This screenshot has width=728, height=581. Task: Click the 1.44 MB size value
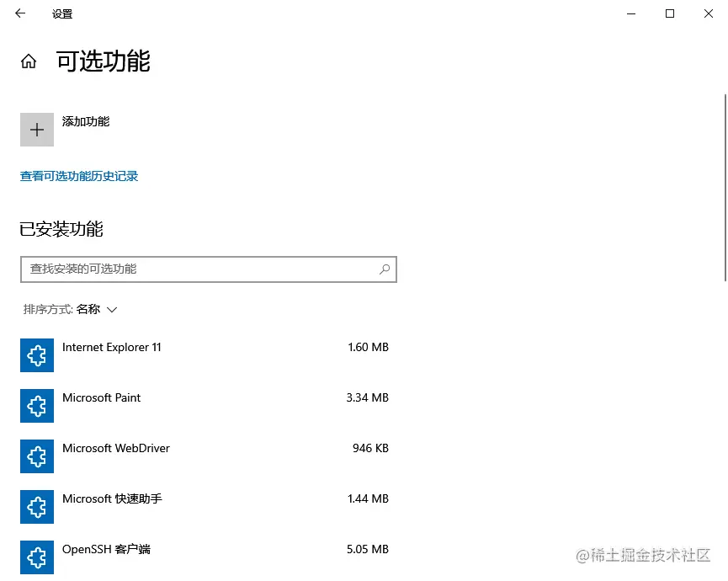tap(368, 498)
